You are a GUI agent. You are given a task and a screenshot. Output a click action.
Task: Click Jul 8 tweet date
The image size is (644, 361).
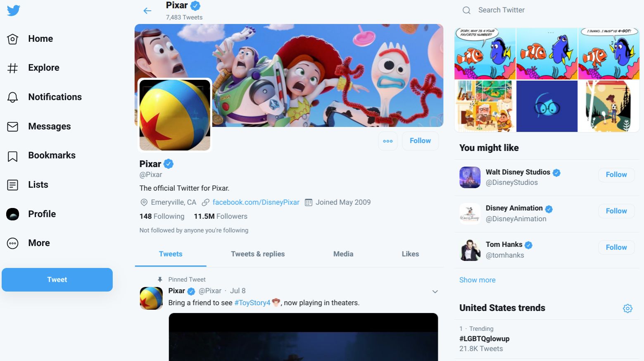tap(238, 291)
